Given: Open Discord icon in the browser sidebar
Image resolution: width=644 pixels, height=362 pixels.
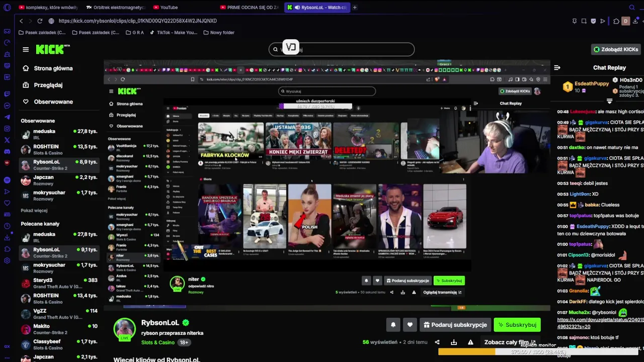Looking at the screenshot, I should click(7, 151).
